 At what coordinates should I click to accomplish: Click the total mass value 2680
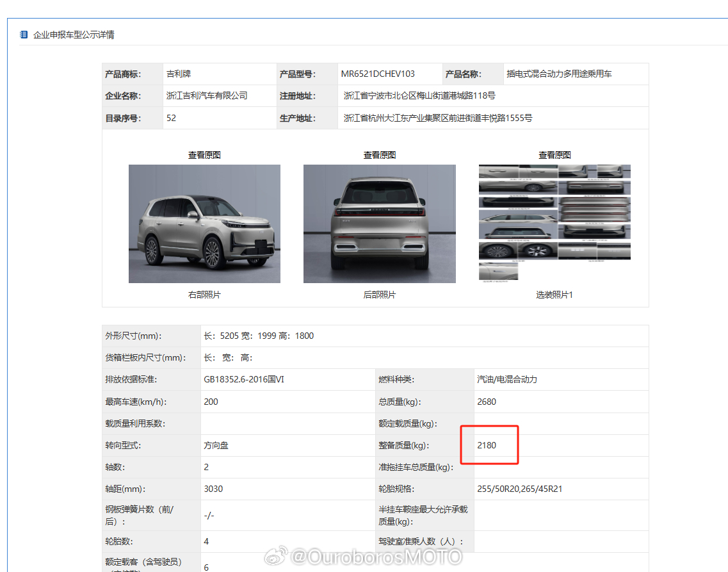[x=487, y=402]
